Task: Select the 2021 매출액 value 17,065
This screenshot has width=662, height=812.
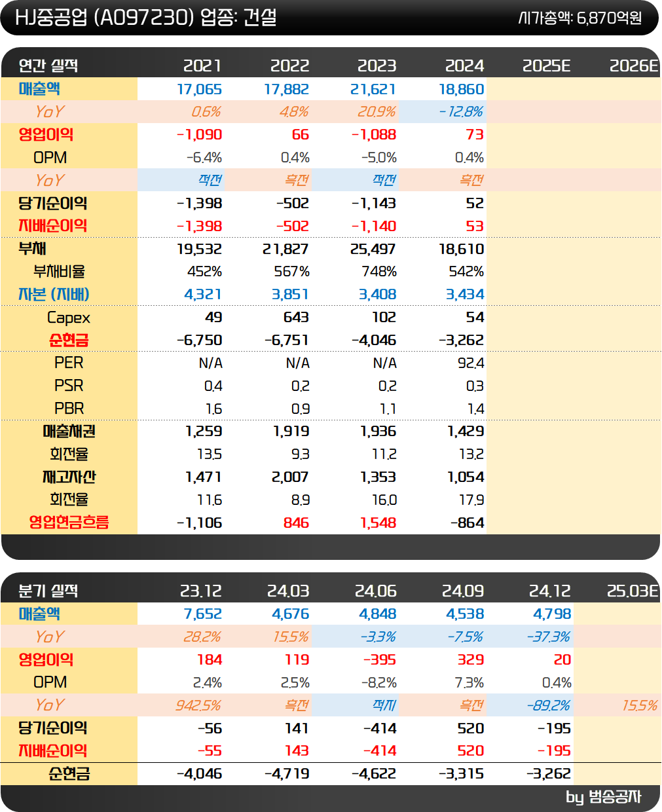Action: coord(200,89)
